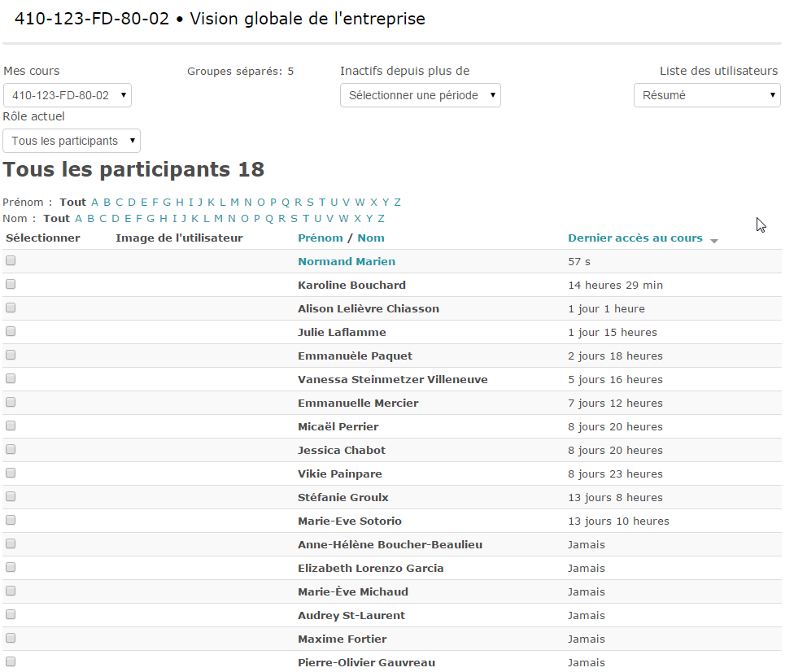Check the box for Julie Laflamme

[11, 332]
